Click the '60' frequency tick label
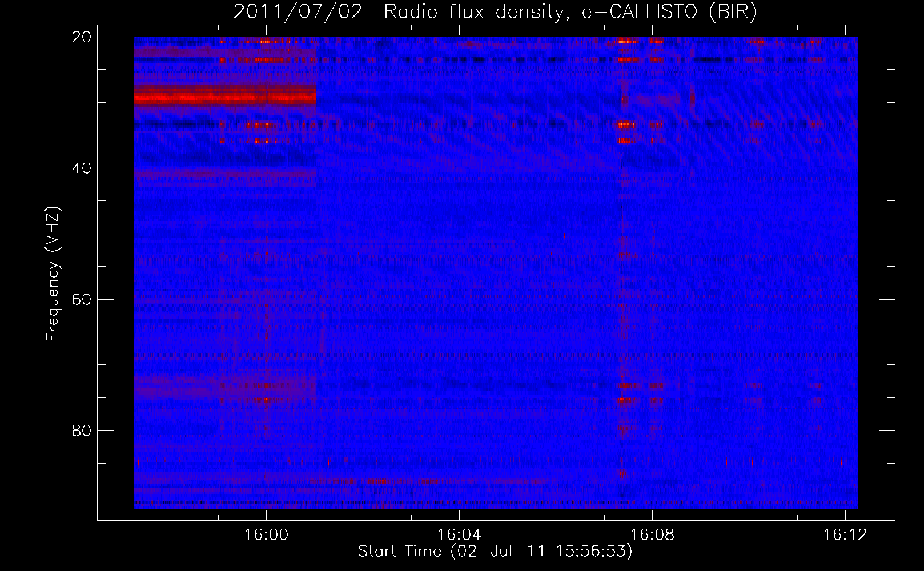Image resolution: width=924 pixels, height=571 pixels. [x=81, y=300]
